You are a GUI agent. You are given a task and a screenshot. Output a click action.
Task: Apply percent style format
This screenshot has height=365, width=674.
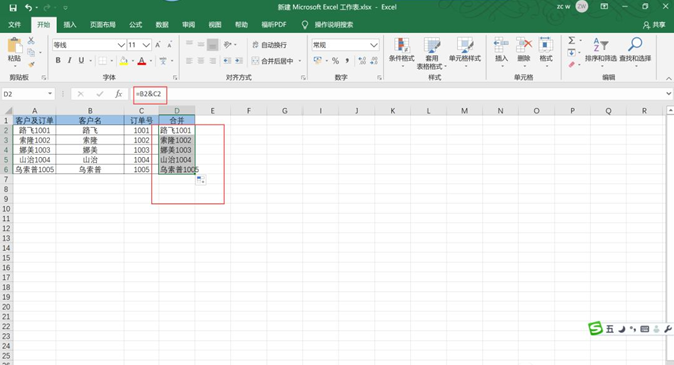335,61
